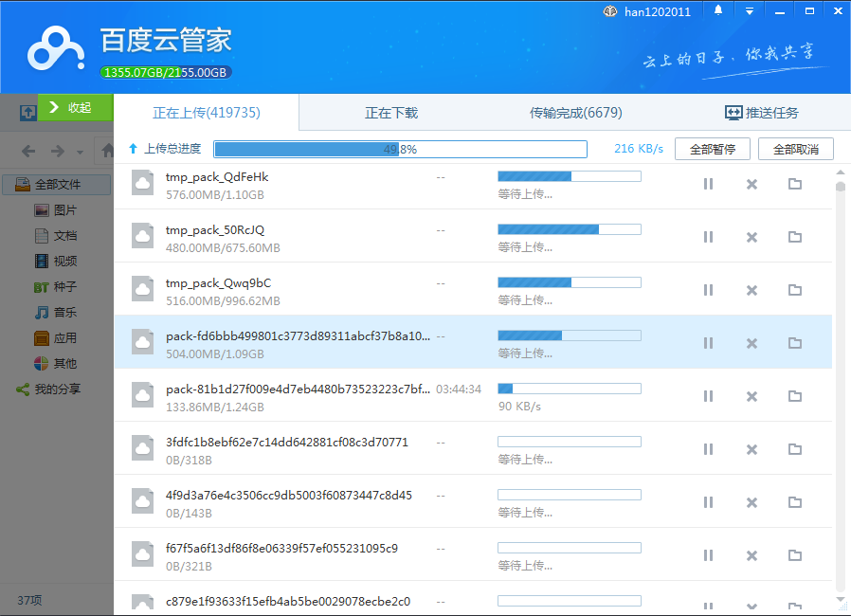Click the overall upload progress bar
This screenshot has height=616, width=851.
pyautogui.click(x=401, y=149)
